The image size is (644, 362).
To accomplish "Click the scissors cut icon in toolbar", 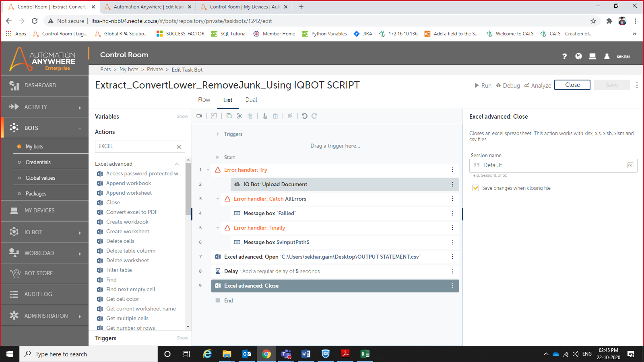I will 239,116.
